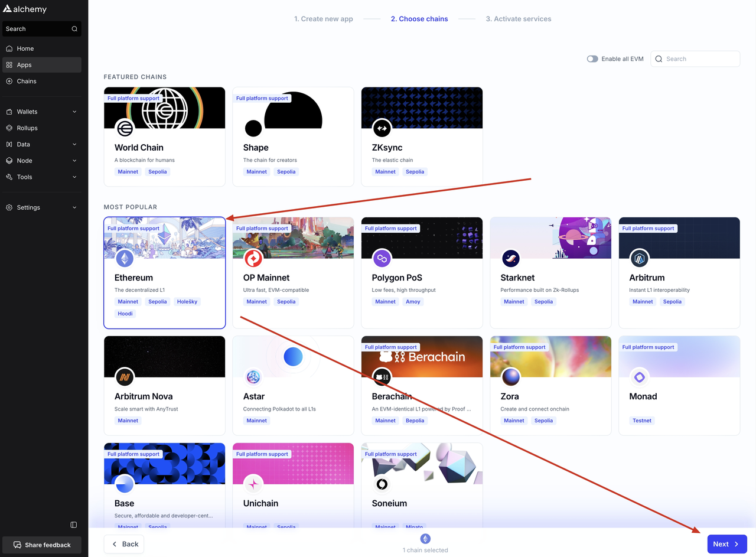This screenshot has height=557, width=756.
Task: Click the Starknet chain logo icon
Action: [x=511, y=258]
